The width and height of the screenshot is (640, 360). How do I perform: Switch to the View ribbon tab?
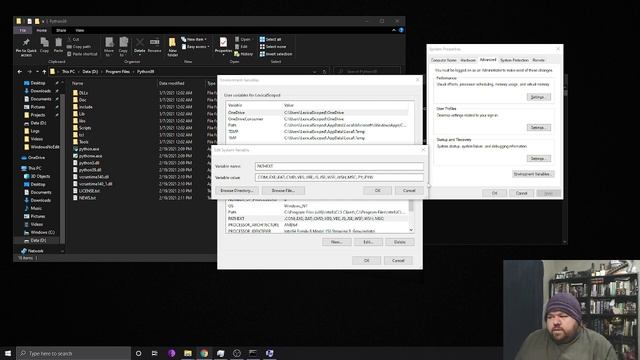point(80,30)
